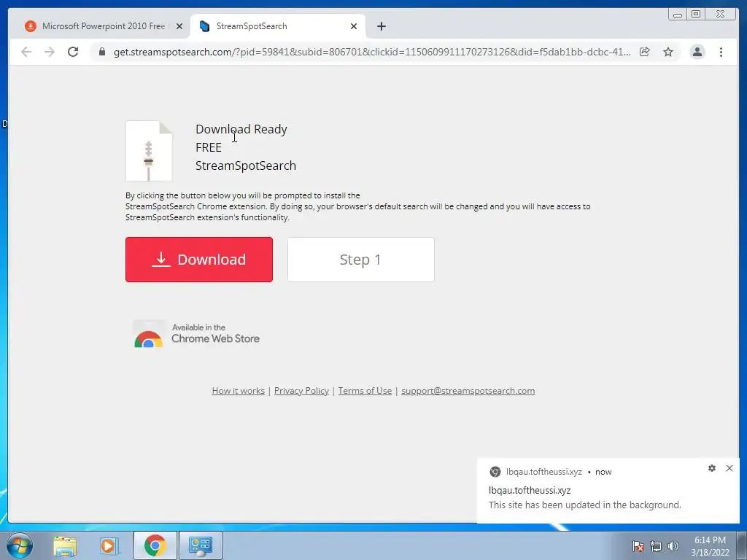Click the Download Ready heading text
747x560 pixels.
pyautogui.click(x=241, y=129)
